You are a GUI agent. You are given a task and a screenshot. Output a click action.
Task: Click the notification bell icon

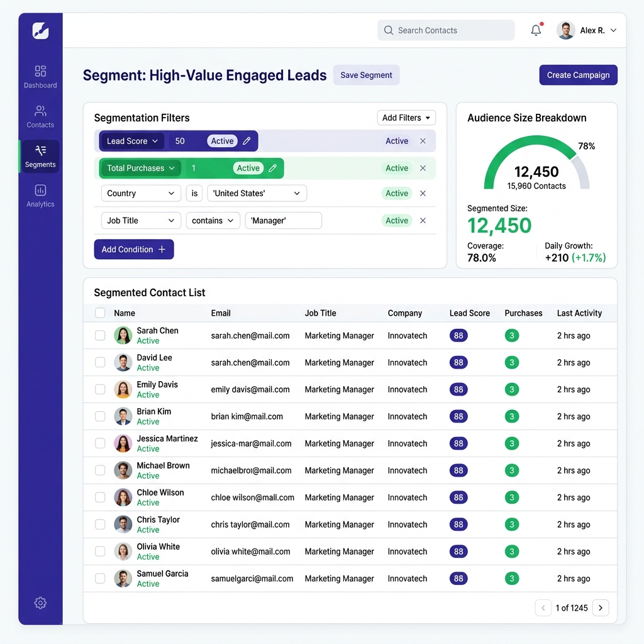[536, 30]
